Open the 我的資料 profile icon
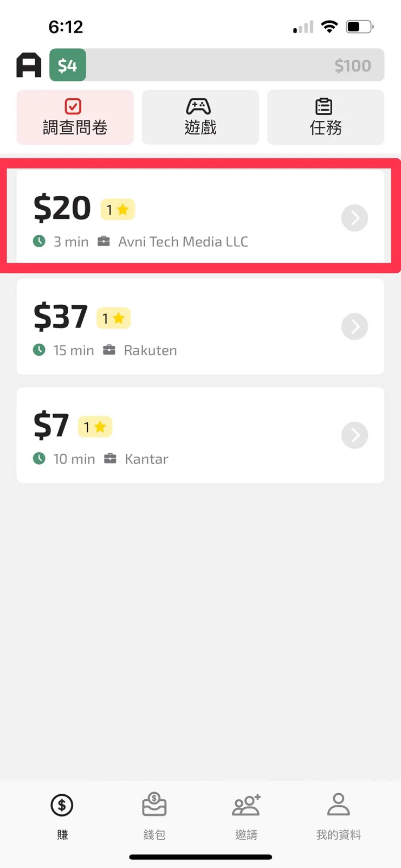The width and height of the screenshot is (401, 868). (339, 805)
